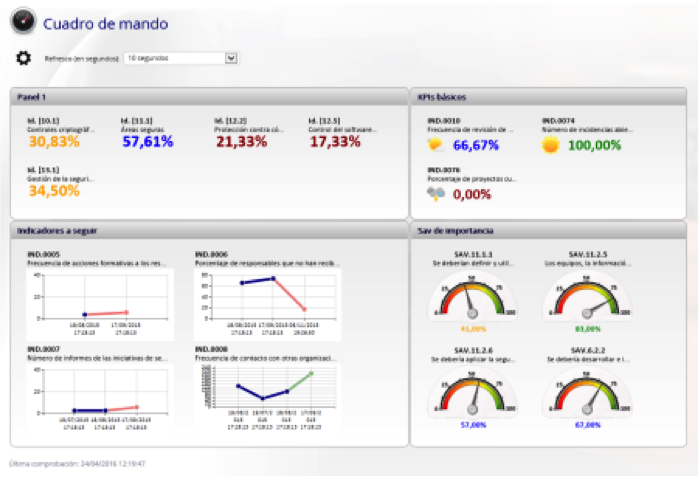Click the partly cloudy icon for IND.0010
The image size is (699, 477).
[x=435, y=145]
